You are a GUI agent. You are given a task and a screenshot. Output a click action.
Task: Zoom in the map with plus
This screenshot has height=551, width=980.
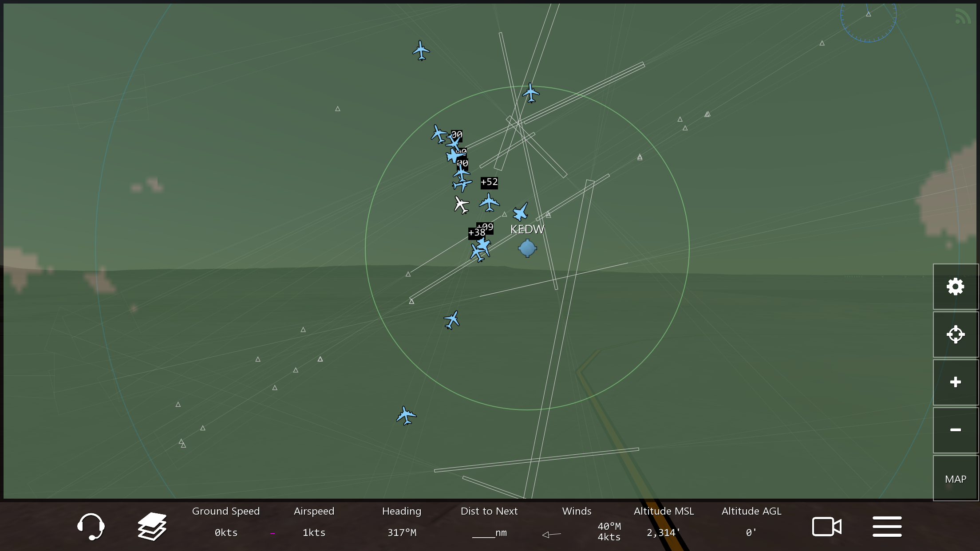coord(955,382)
